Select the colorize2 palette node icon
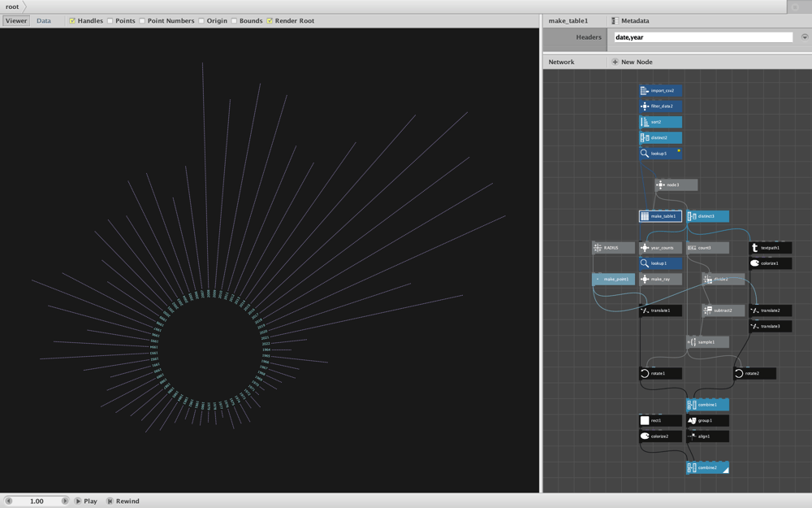 [x=644, y=436]
